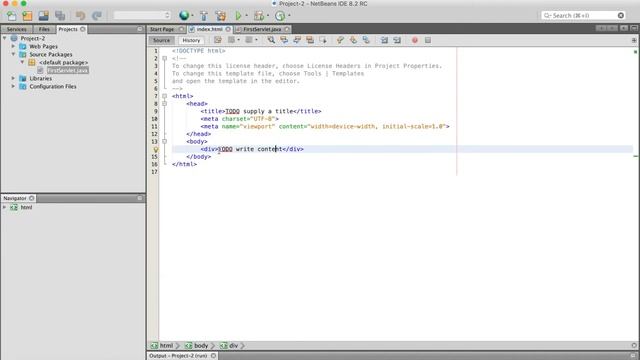Open dropdown arrow beside globe browser icon

click(x=192, y=16)
